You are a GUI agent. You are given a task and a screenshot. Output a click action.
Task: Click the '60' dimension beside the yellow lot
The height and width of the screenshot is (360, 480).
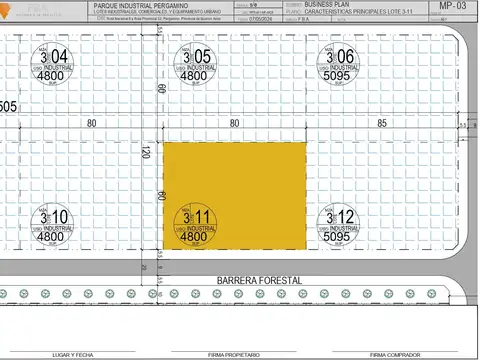(161, 196)
